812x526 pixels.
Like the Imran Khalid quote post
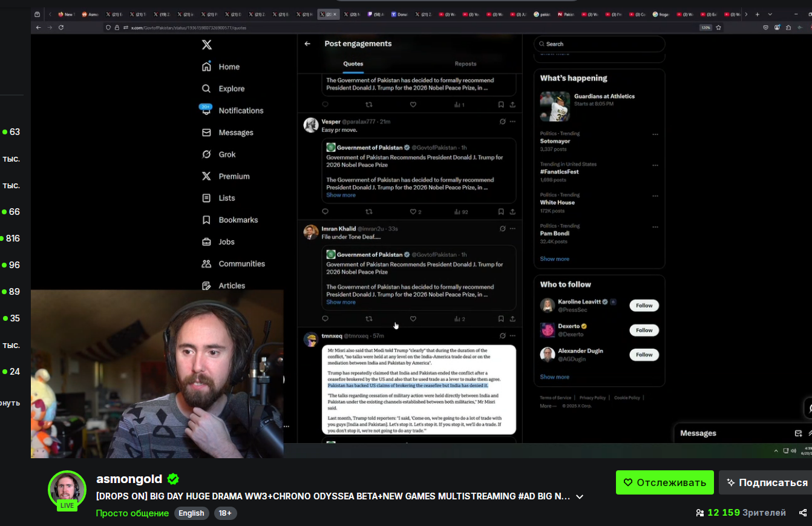413,319
